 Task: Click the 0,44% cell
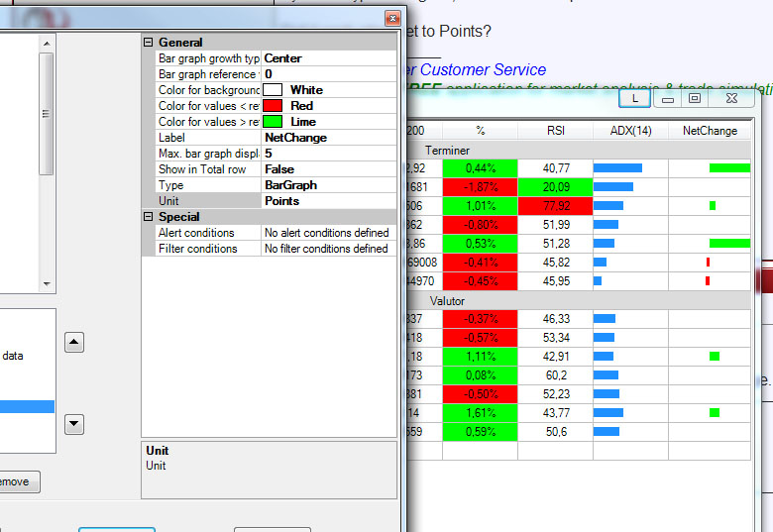coord(481,168)
